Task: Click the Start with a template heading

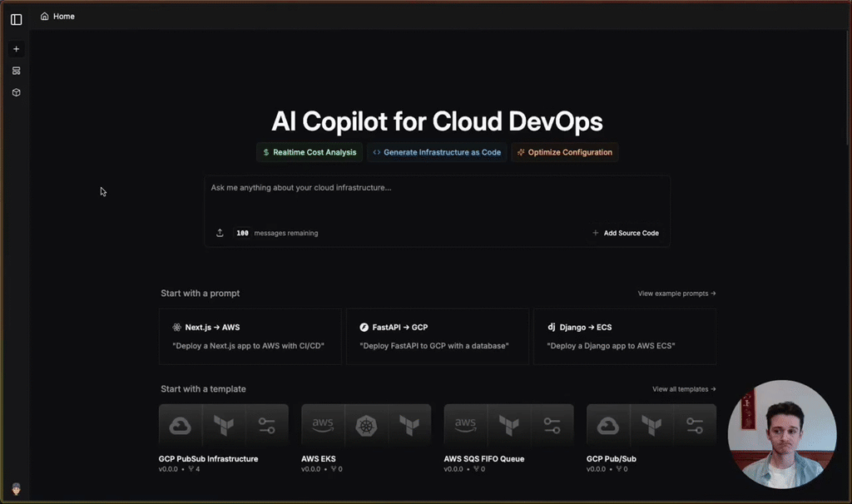Action: (203, 389)
